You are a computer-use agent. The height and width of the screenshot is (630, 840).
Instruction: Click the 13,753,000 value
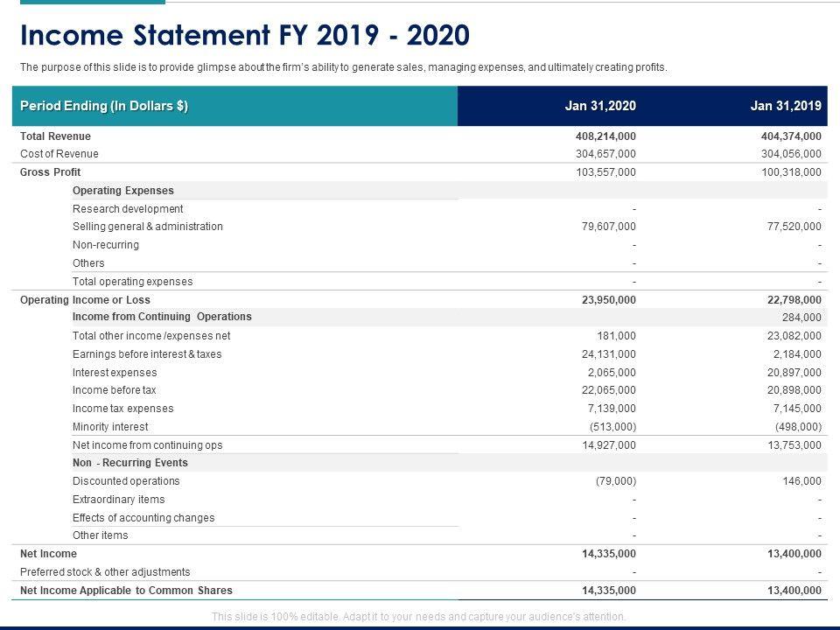pyautogui.click(x=794, y=444)
